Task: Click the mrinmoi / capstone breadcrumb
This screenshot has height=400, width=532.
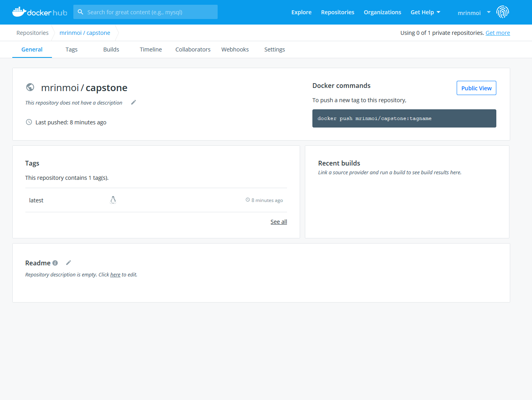Action: (85, 33)
